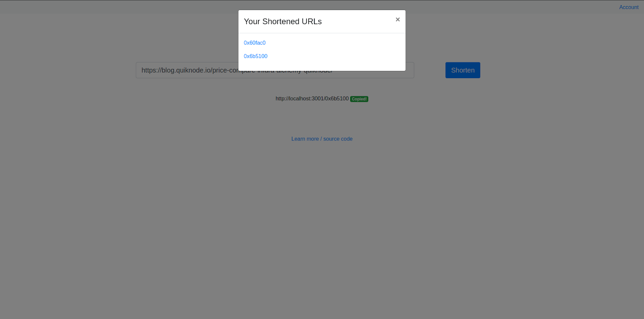This screenshot has width=644, height=319.
Task: Open the 0x6b5100 shortened link
Action: (255, 56)
